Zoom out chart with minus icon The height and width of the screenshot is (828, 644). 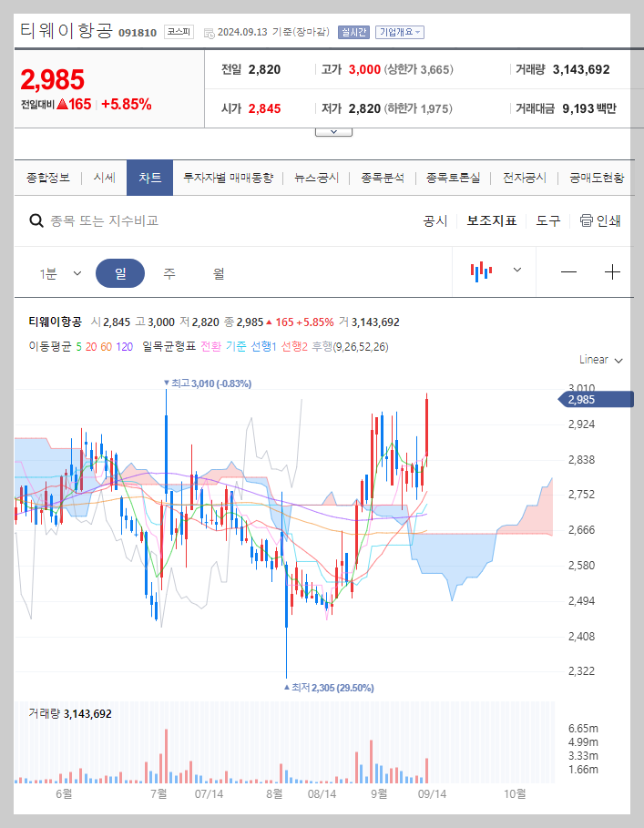click(x=568, y=272)
